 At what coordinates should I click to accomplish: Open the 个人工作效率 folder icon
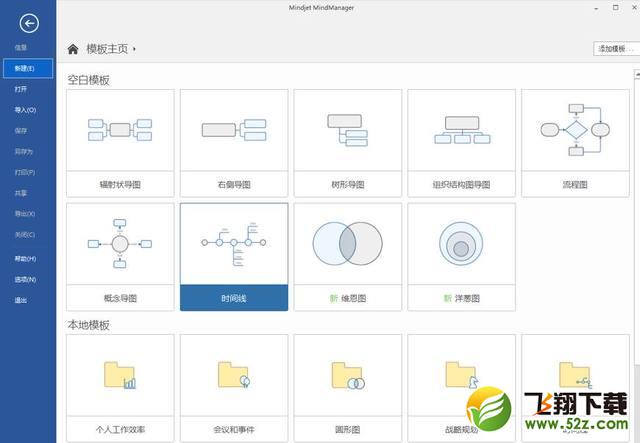click(x=120, y=375)
